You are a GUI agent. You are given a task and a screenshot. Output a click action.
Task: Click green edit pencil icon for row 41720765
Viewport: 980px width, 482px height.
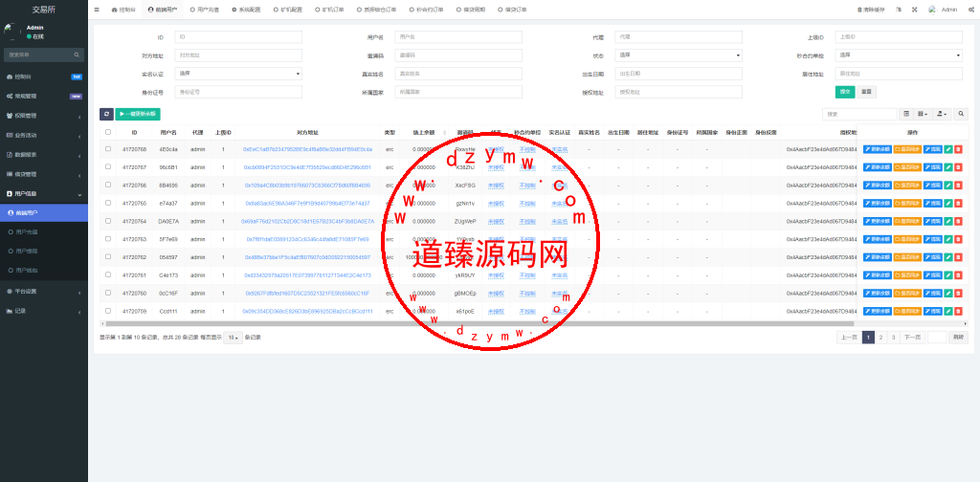(x=947, y=204)
